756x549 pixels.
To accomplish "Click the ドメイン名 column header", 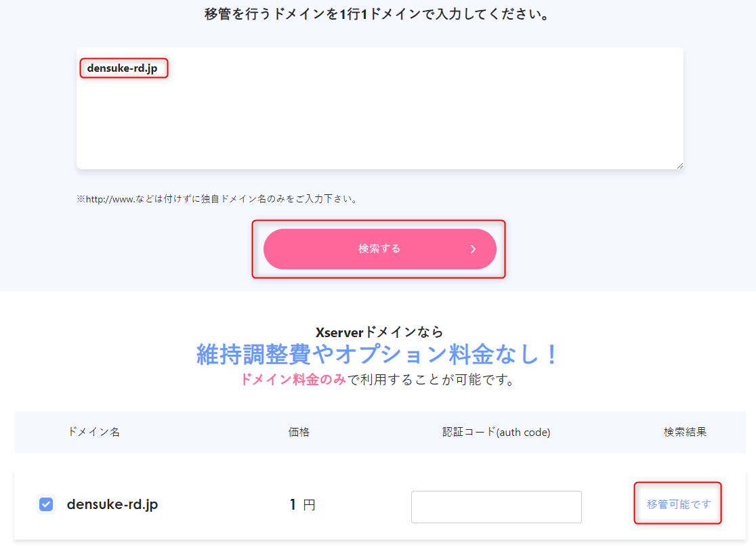I will [x=93, y=432].
